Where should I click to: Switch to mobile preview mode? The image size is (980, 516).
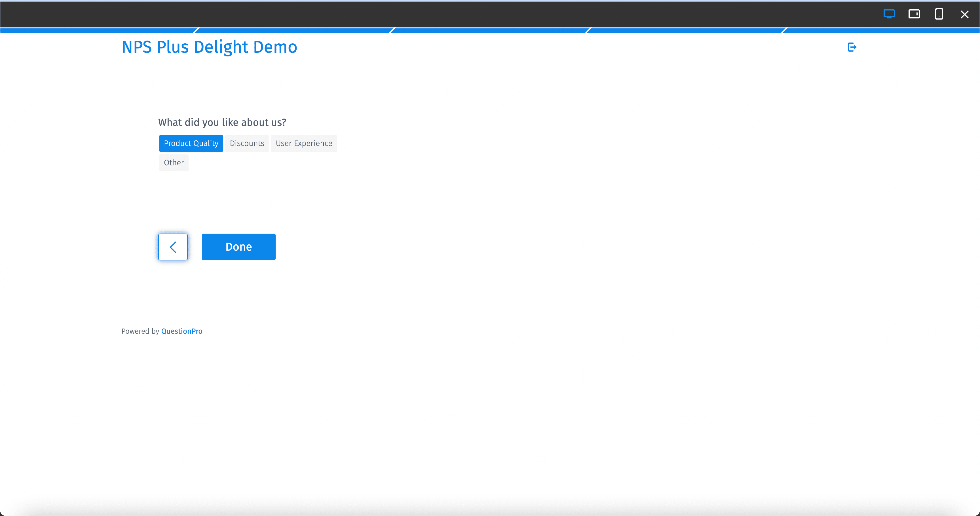tap(939, 14)
